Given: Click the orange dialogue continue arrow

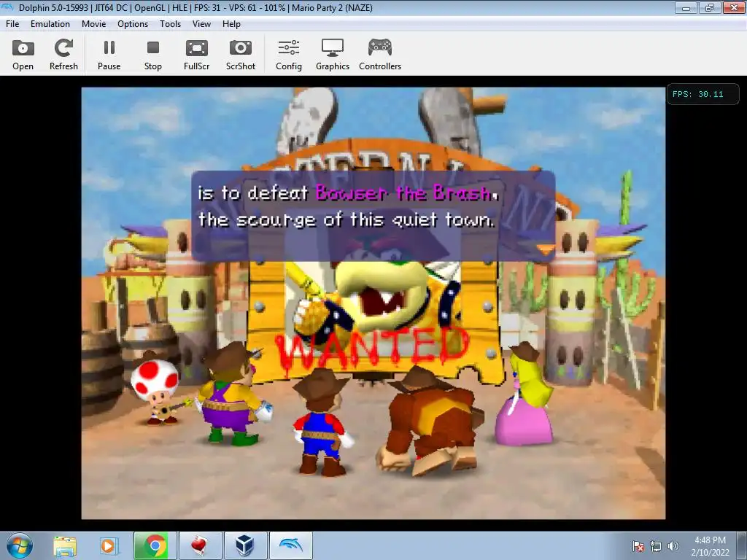Looking at the screenshot, I should click(545, 249).
